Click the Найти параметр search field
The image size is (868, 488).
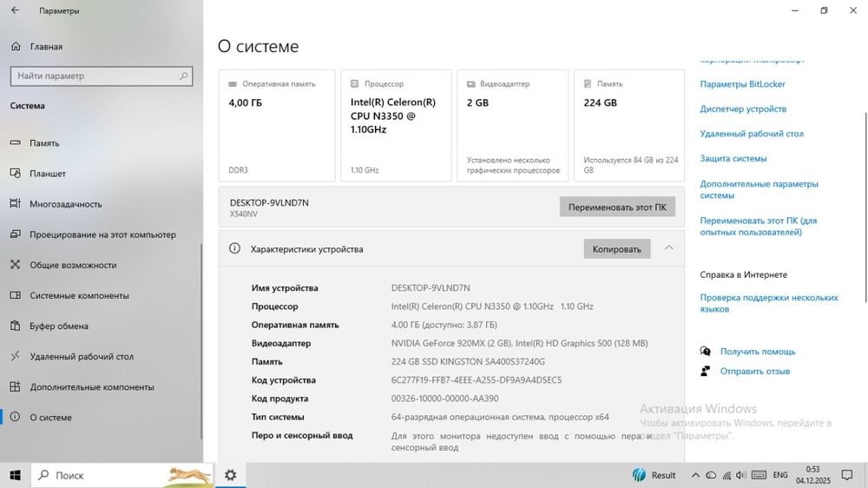tap(102, 76)
